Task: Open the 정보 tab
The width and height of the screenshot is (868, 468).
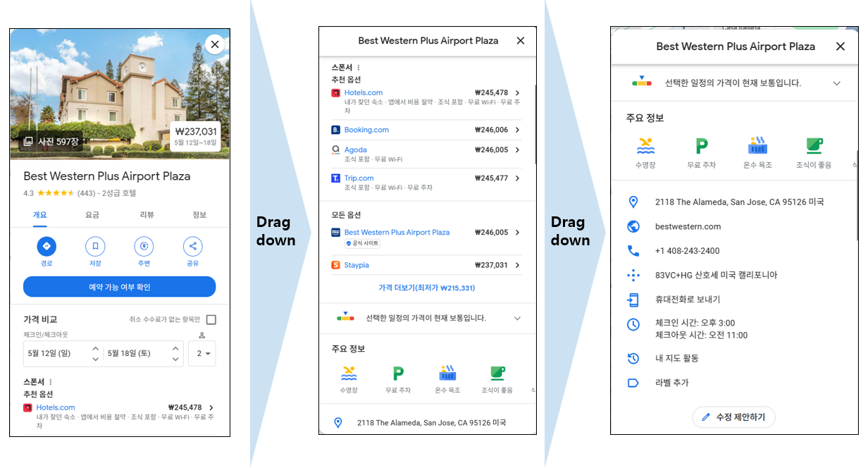Action: (x=199, y=215)
